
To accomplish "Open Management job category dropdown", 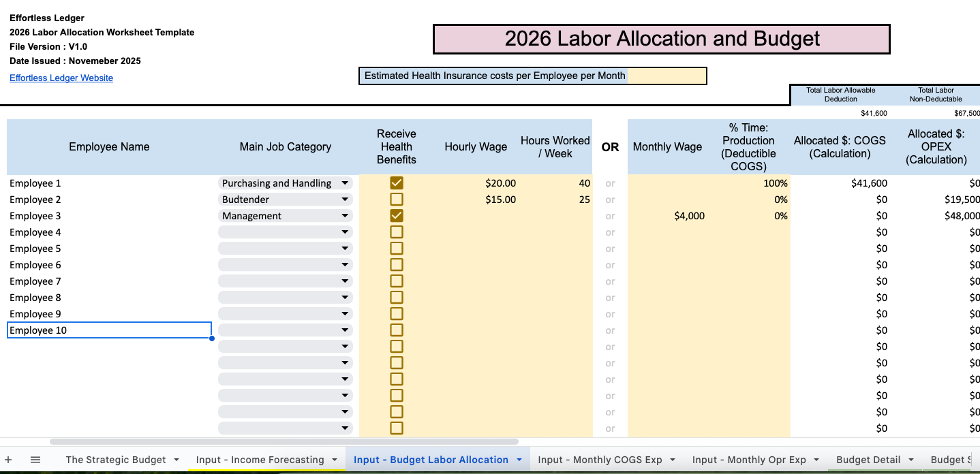I will click(286, 215).
